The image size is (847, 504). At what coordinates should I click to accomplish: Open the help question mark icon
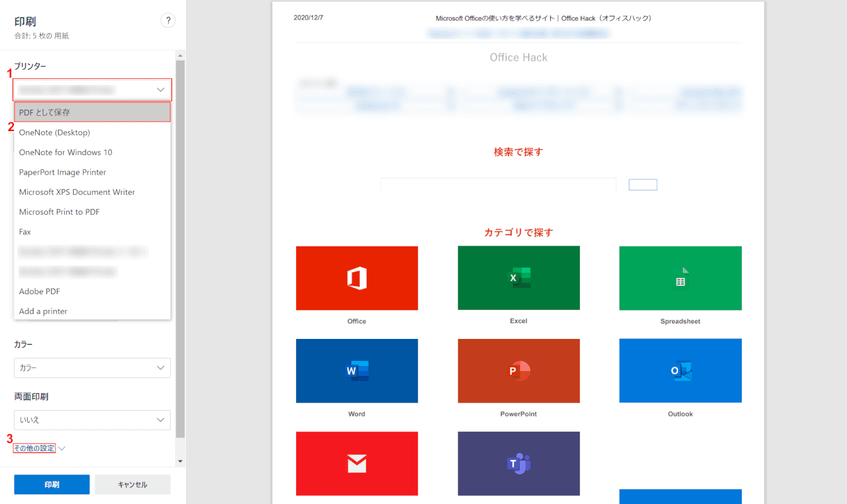[168, 21]
